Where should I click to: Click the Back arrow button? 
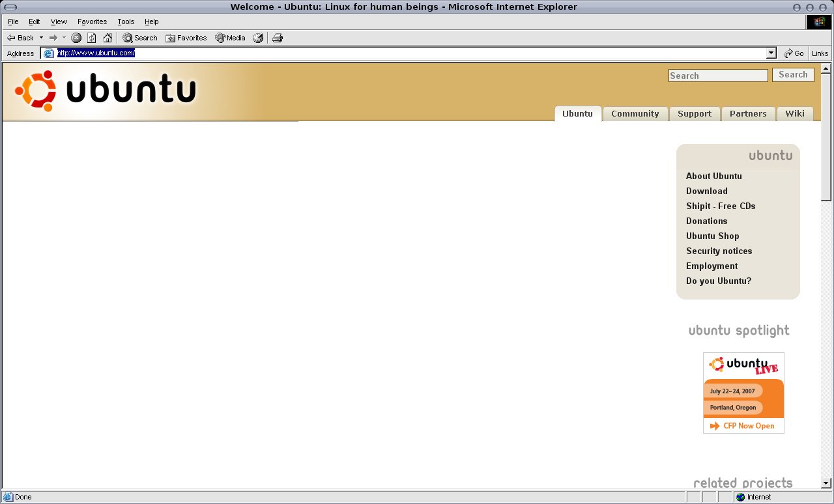(x=20, y=38)
